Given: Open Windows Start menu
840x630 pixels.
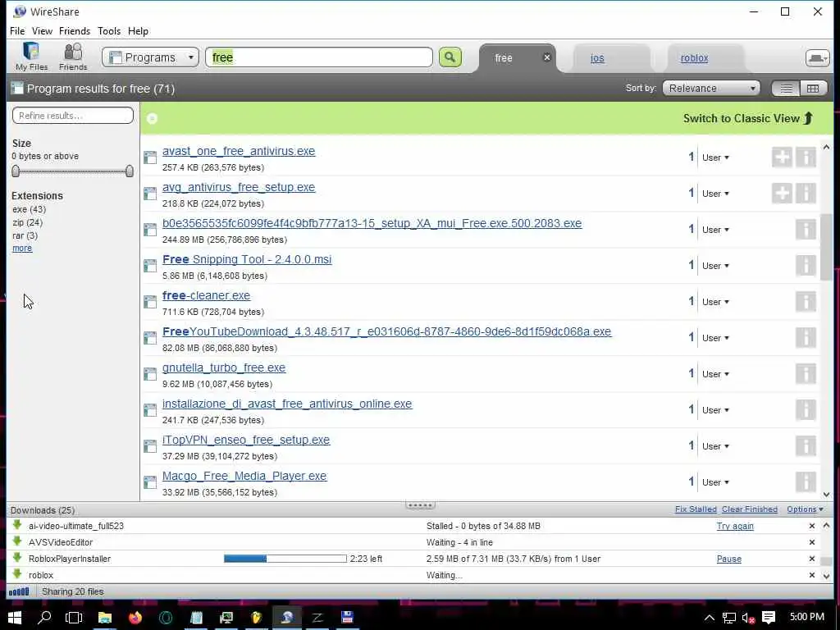Looking at the screenshot, I should 14,618.
